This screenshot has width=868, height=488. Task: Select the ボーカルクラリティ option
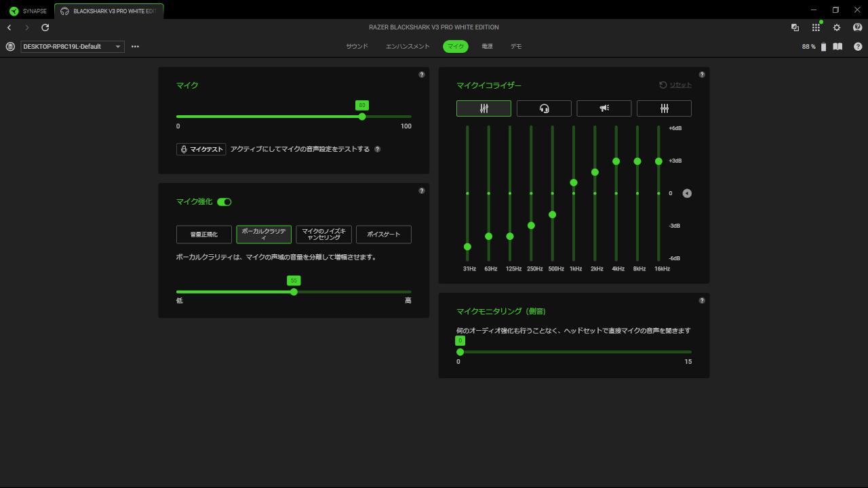[264, 235]
